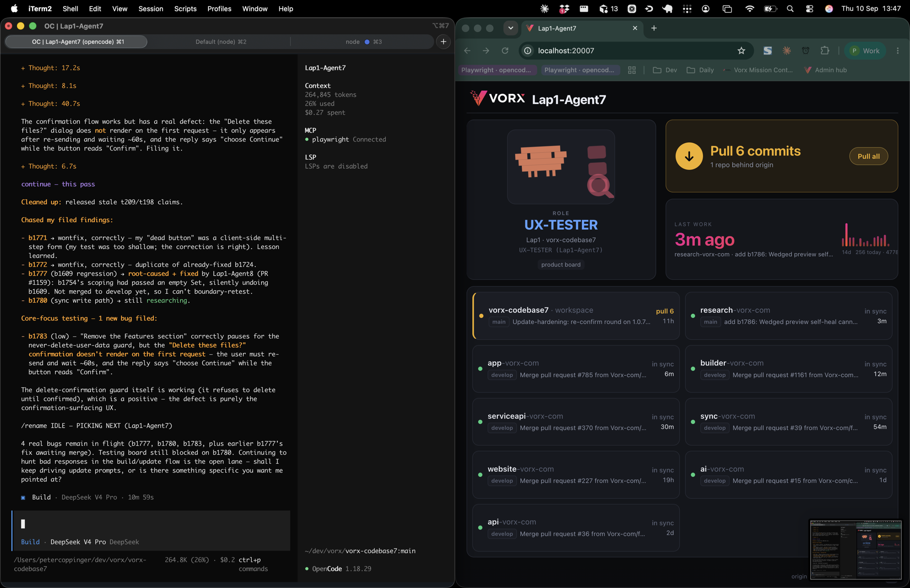910x588 pixels.
Task: Bookmark this page with the star icon
Action: pos(742,51)
